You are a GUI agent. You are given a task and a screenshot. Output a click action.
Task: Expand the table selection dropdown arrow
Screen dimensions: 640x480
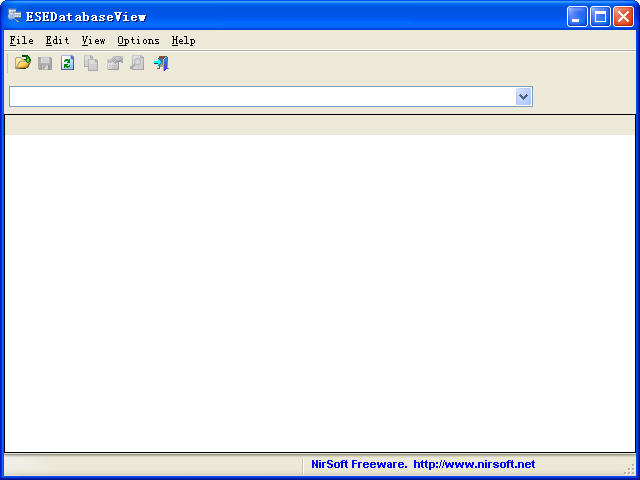pos(524,97)
